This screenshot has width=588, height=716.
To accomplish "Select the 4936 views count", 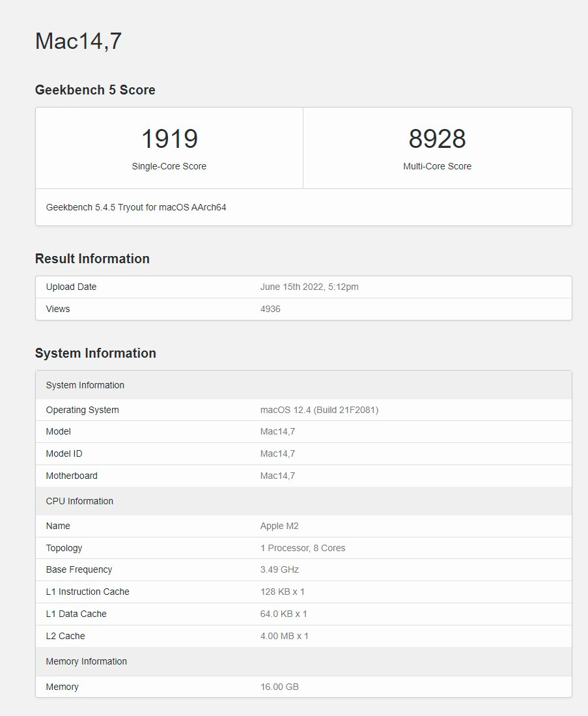I will pyautogui.click(x=270, y=309).
